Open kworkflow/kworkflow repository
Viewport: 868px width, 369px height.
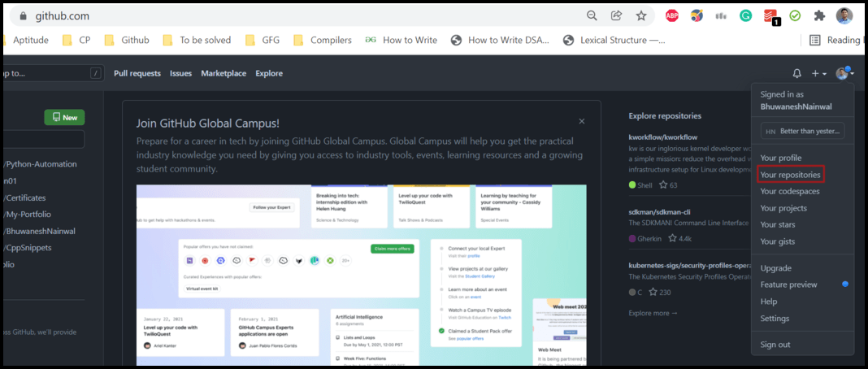coord(662,136)
